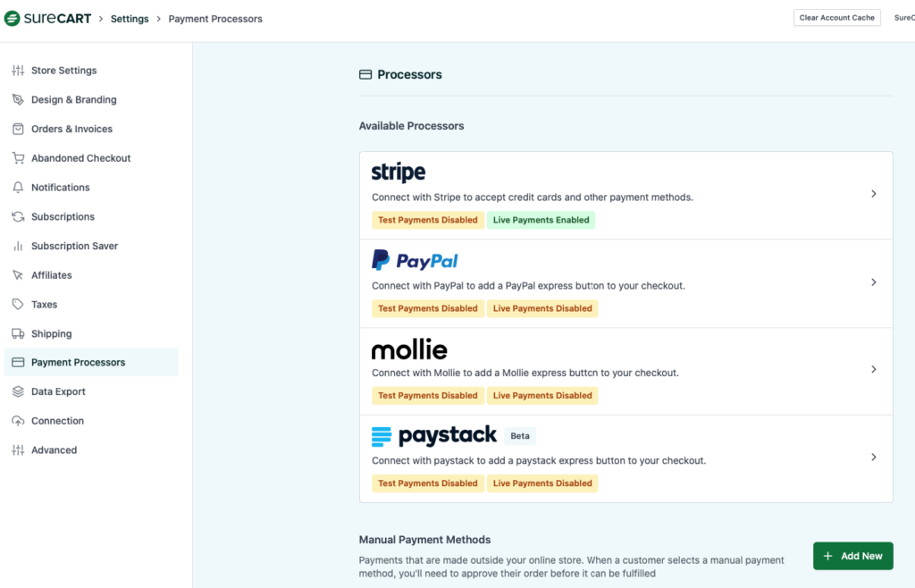Expand the paystack processor chevron
This screenshot has height=588, width=915.
(x=874, y=458)
